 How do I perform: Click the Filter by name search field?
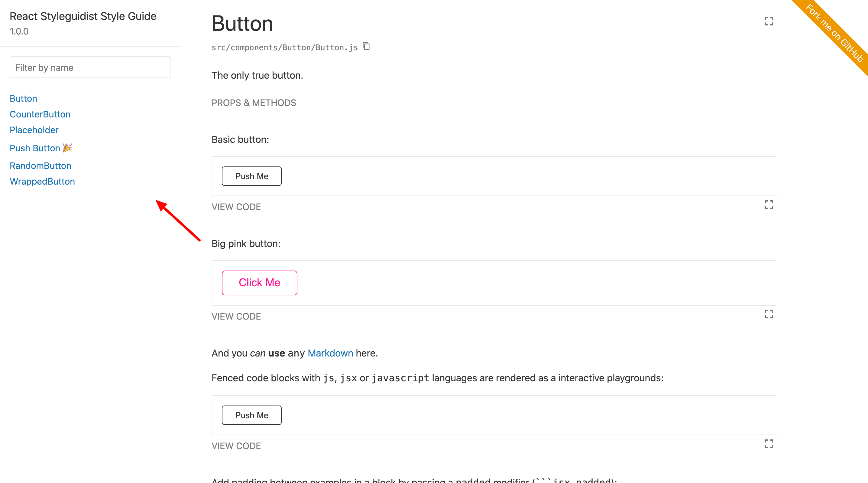90,67
